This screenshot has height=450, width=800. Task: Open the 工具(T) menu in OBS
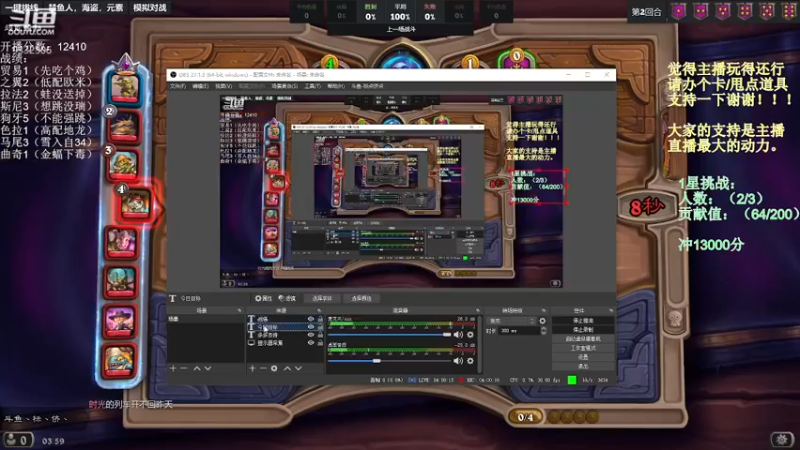(312, 86)
